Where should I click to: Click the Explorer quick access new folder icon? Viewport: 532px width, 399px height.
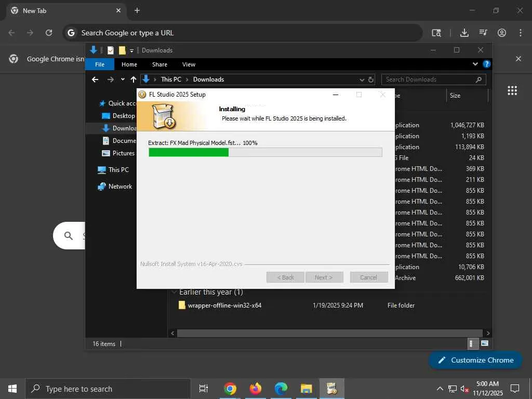[x=122, y=50]
